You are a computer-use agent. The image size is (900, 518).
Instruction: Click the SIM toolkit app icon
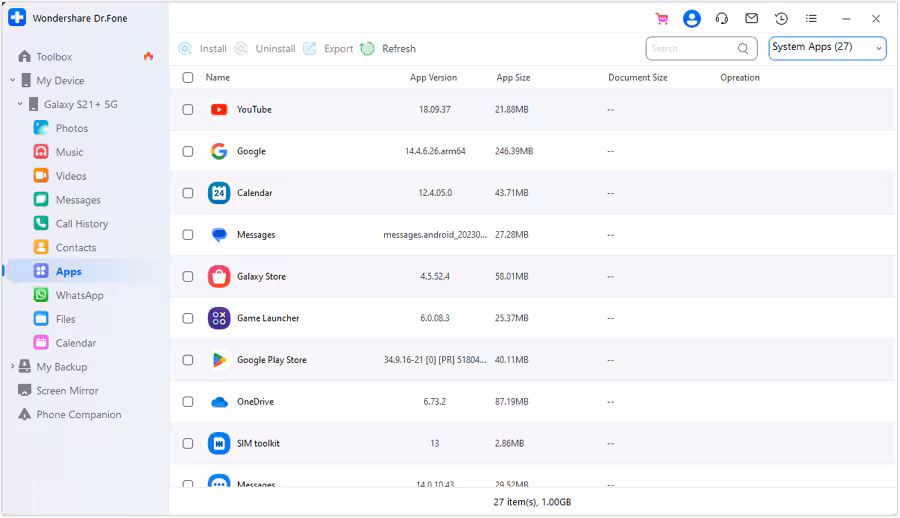point(219,443)
